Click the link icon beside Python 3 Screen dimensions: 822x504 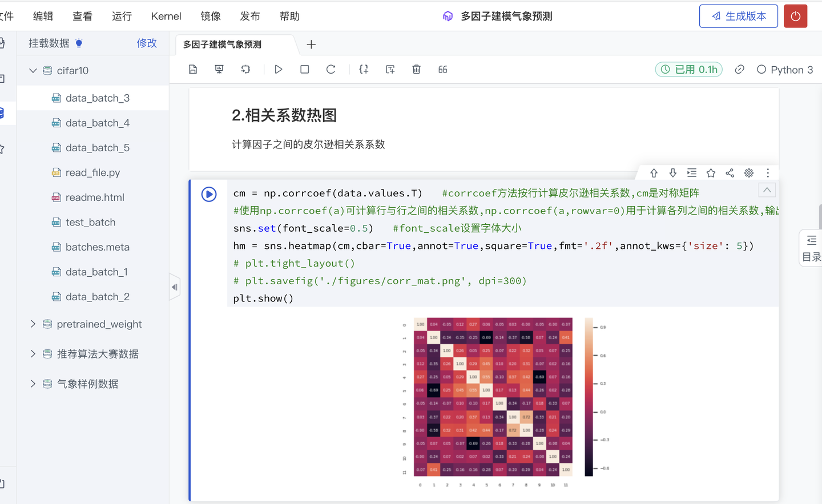(x=740, y=69)
